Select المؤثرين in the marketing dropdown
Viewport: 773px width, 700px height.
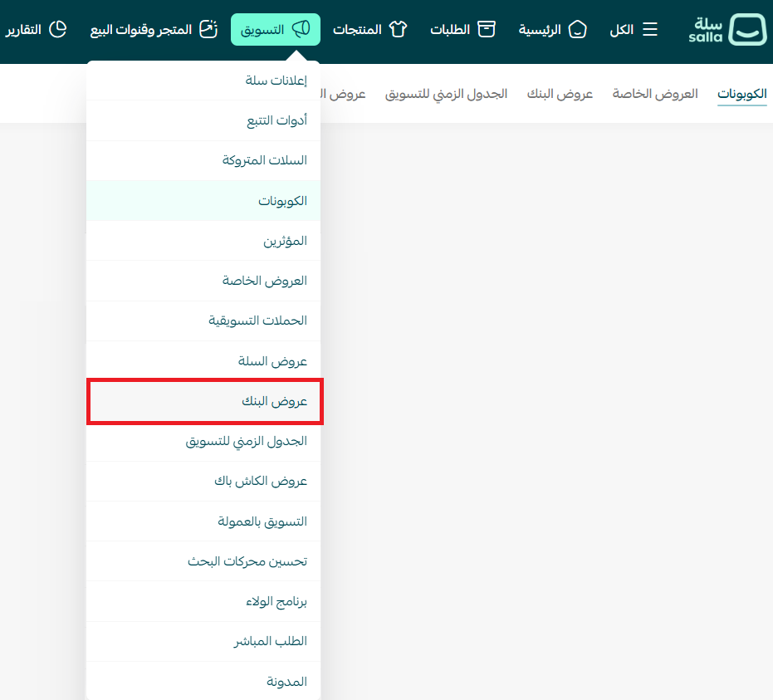[285, 241]
